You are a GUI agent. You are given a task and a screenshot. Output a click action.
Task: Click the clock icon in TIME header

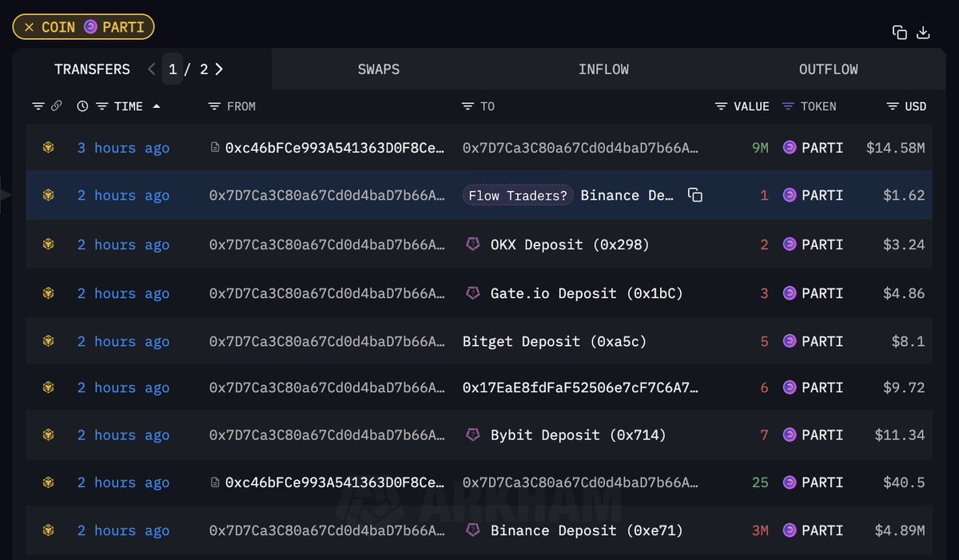pos(82,106)
